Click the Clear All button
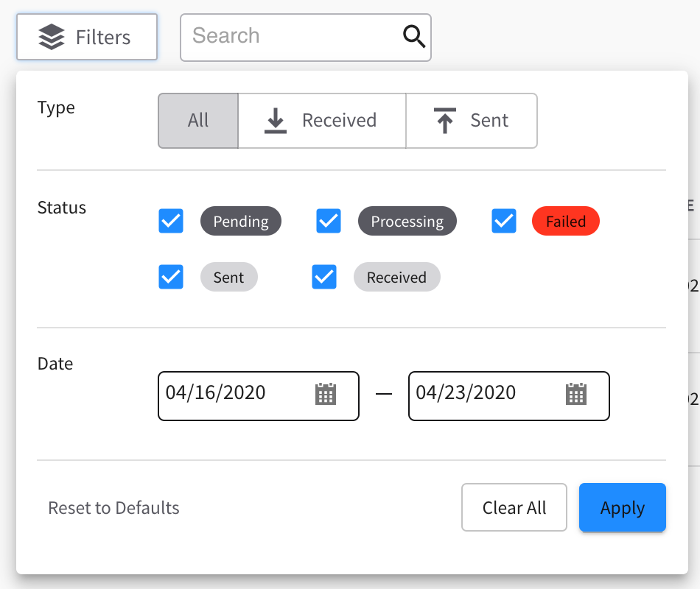 514,507
